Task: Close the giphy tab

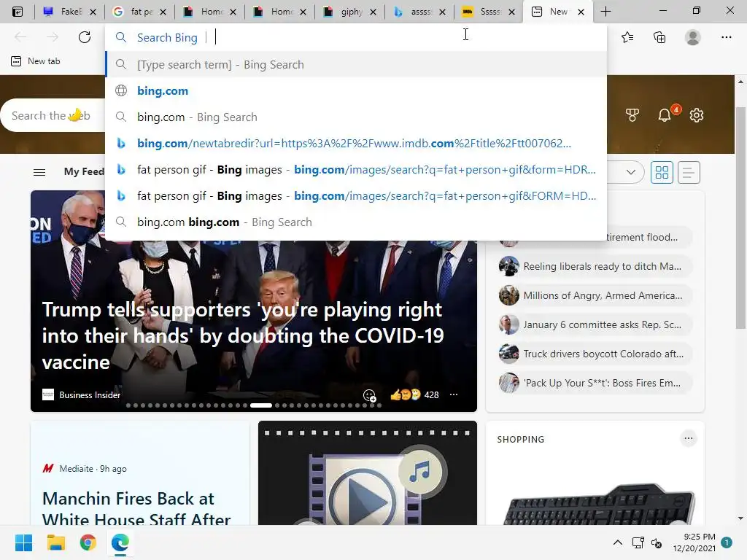Action: coord(373,12)
